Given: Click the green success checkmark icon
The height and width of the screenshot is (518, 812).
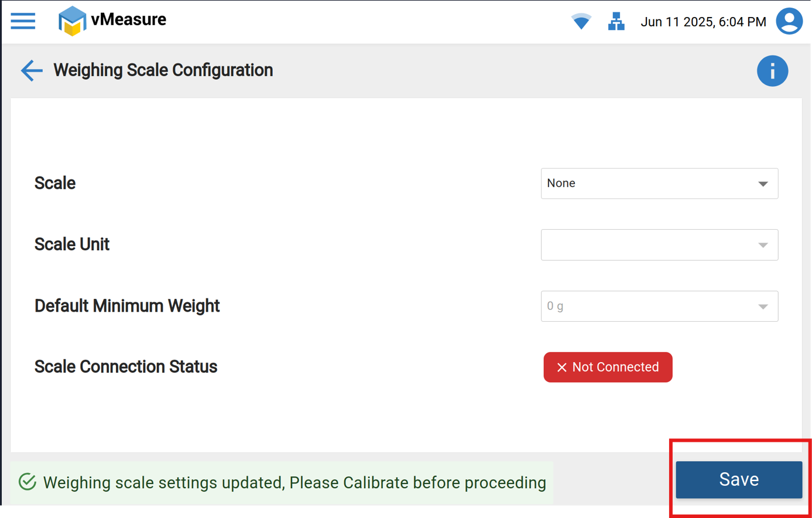Looking at the screenshot, I should tap(28, 482).
